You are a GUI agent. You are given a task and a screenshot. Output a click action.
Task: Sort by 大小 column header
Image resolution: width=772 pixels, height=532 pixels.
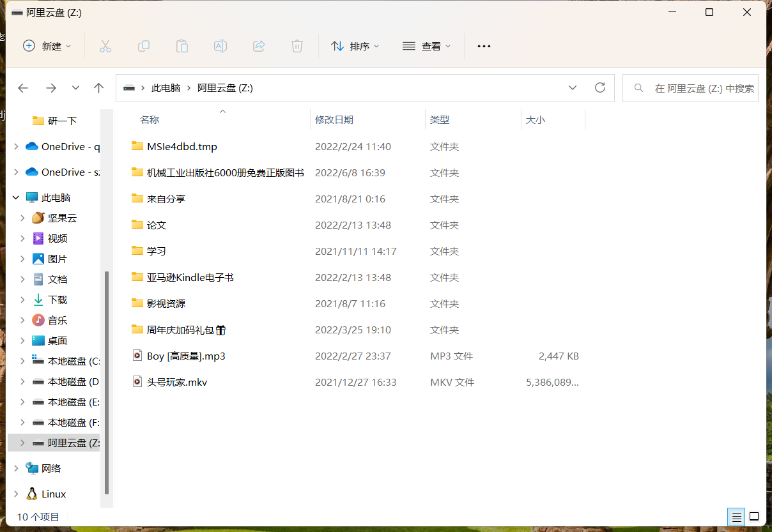coord(536,119)
